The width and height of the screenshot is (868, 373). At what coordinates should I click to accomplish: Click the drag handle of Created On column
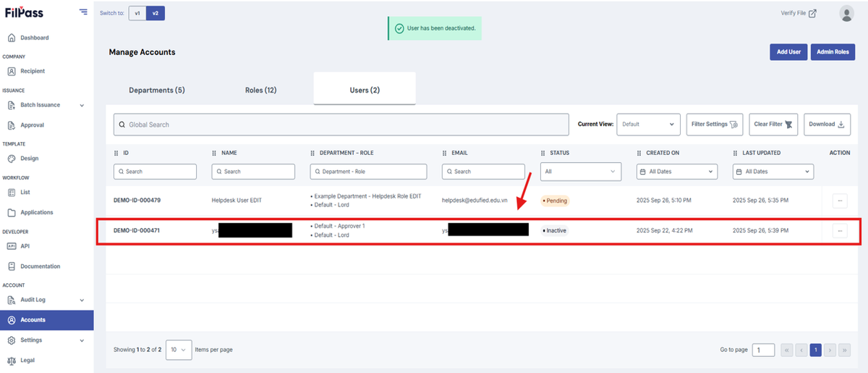(639, 153)
